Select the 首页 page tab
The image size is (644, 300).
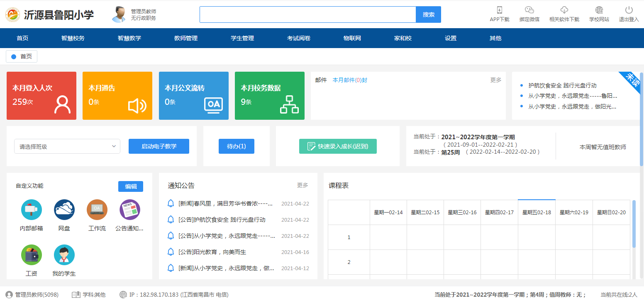22,56
